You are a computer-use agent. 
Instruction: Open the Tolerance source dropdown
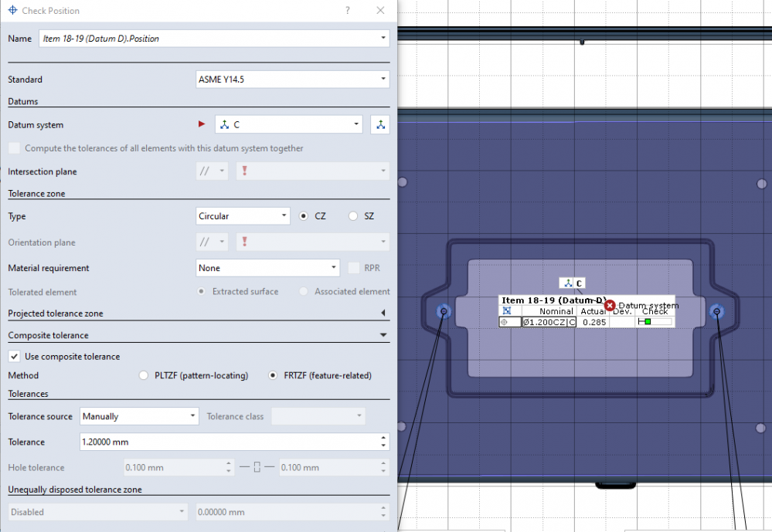(139, 416)
